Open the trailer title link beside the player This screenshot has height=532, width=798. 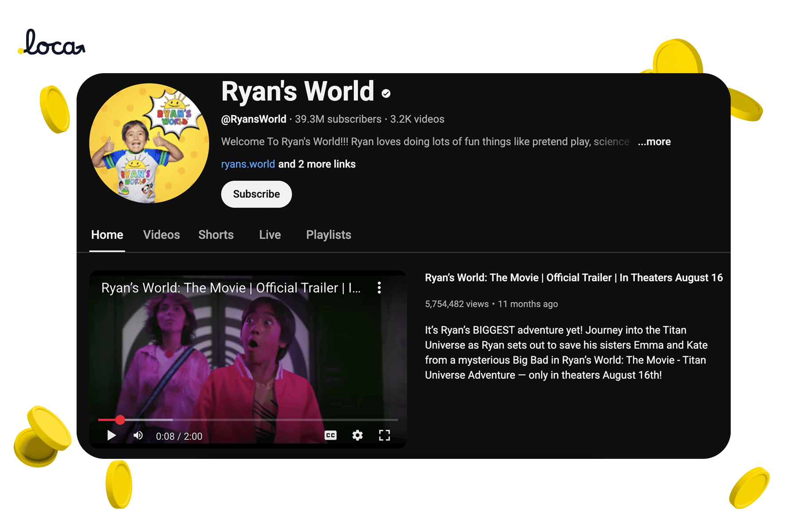[574, 278]
